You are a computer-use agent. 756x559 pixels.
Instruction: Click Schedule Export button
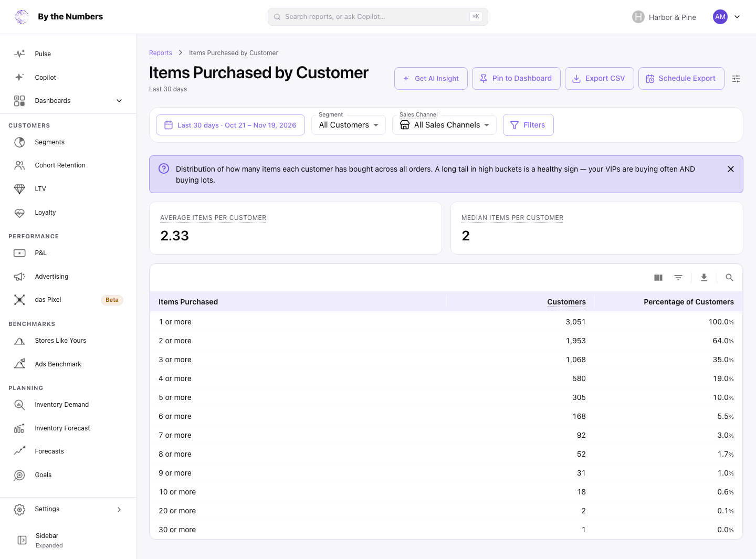pos(681,79)
